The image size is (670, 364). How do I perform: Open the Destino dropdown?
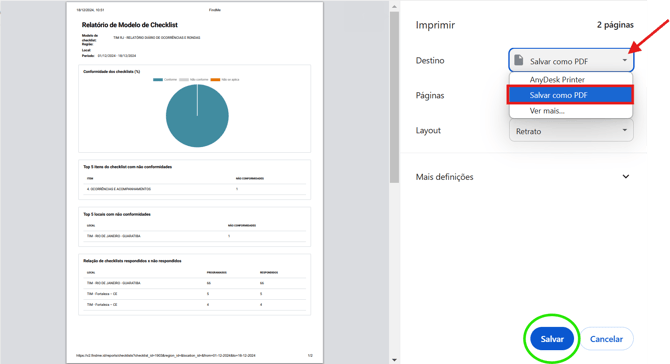[x=571, y=61]
